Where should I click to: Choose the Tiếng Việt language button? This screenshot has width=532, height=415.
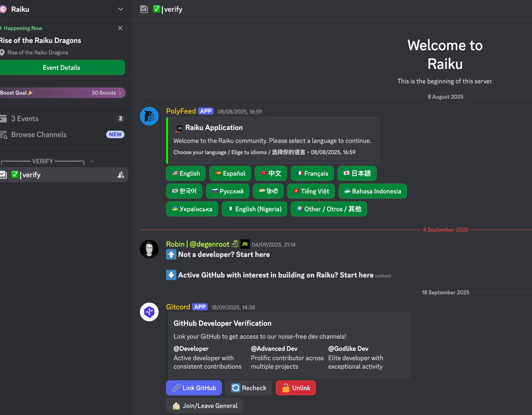pyautogui.click(x=311, y=191)
